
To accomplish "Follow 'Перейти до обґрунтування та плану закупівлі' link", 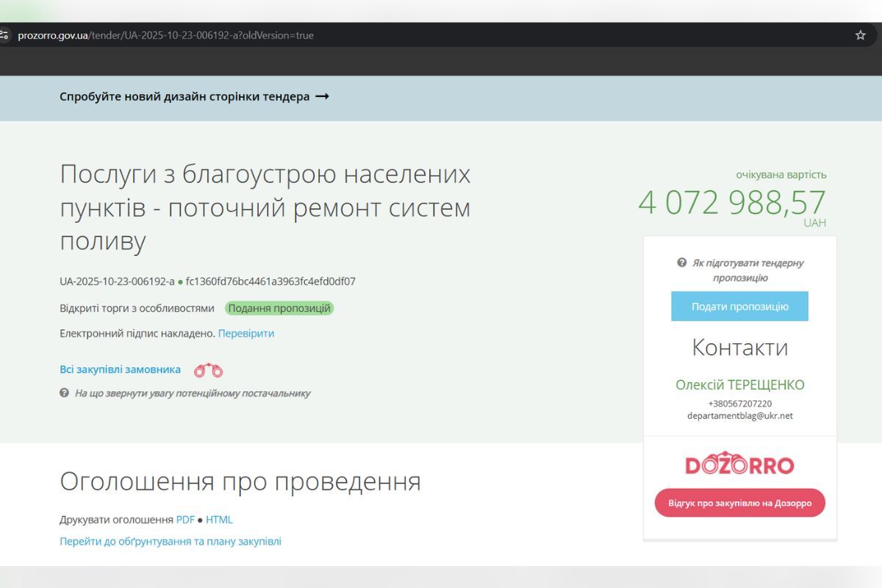I will pyautogui.click(x=171, y=542).
